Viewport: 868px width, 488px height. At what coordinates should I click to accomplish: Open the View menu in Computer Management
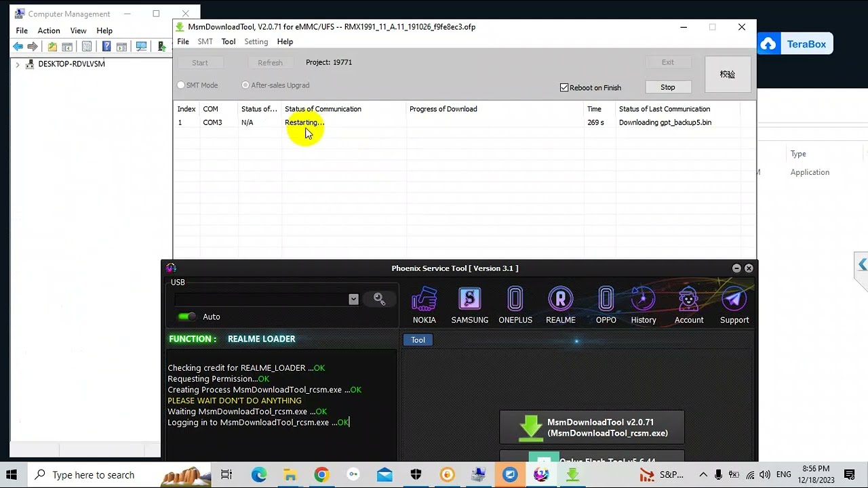78,31
